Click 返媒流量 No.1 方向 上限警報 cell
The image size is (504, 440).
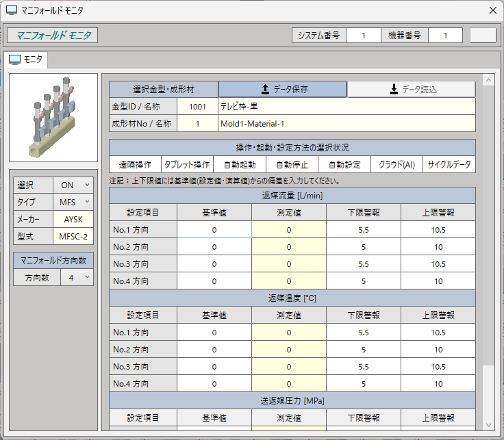pos(438,230)
